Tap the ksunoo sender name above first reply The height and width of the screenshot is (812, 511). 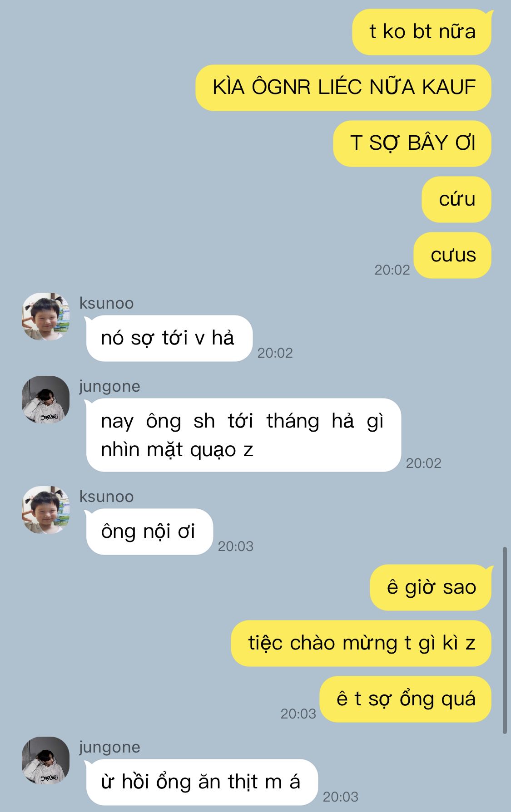pos(107,303)
